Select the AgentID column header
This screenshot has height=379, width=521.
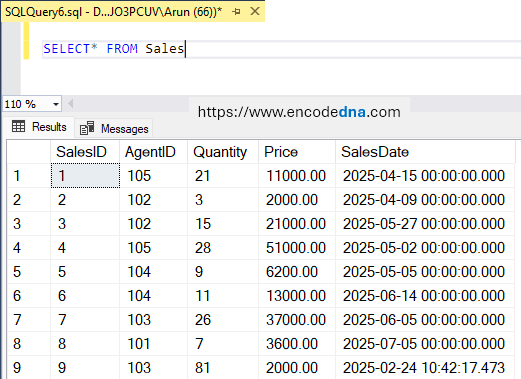[x=153, y=152]
